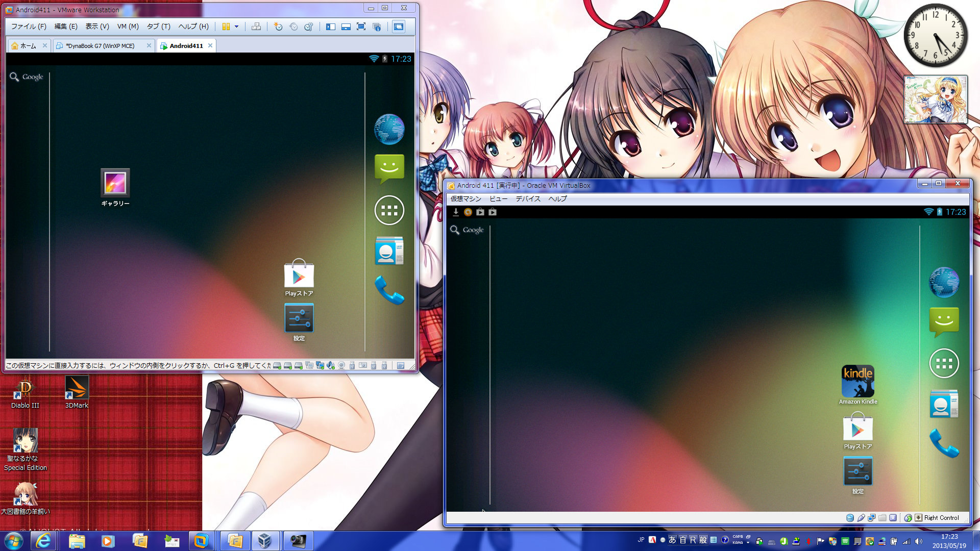Close the Android411 tab
Viewport: 980px width, 551px height.
[x=210, y=45]
